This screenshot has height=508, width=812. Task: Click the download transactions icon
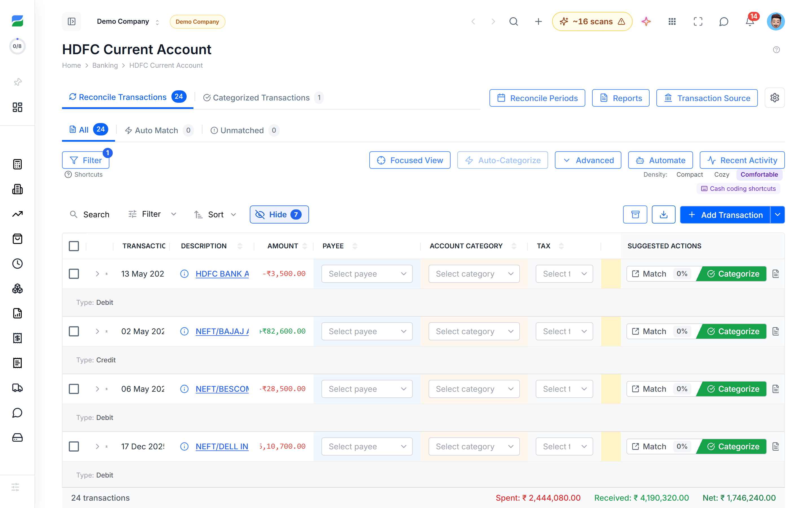point(663,215)
